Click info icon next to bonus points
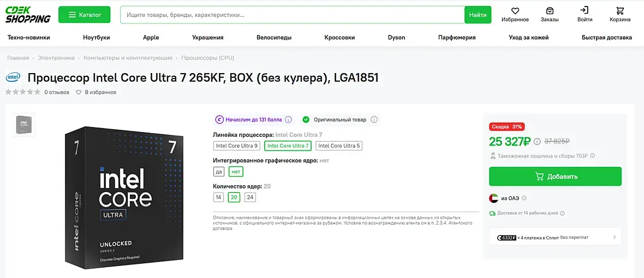The width and height of the screenshot is (644, 278). [x=288, y=120]
